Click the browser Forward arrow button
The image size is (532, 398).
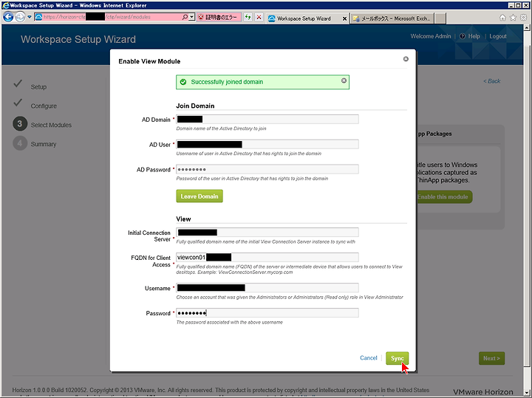(20, 17)
